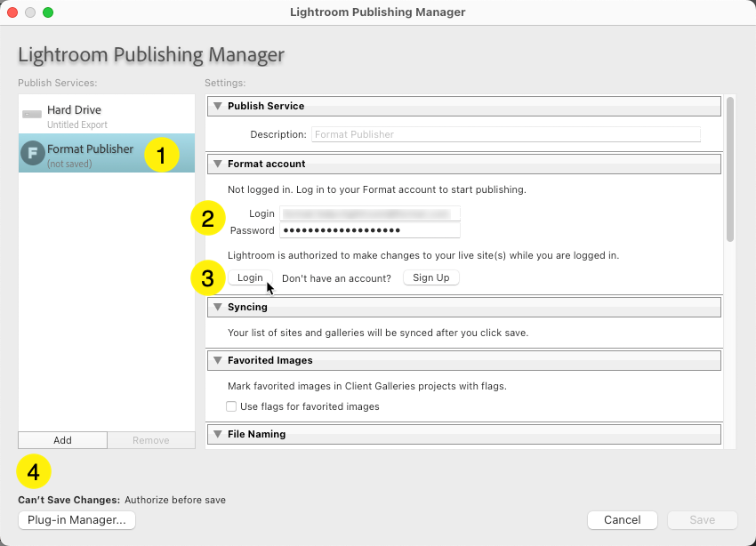Click the Syncing header label
Image resolution: width=756 pixels, height=546 pixels.
247,307
